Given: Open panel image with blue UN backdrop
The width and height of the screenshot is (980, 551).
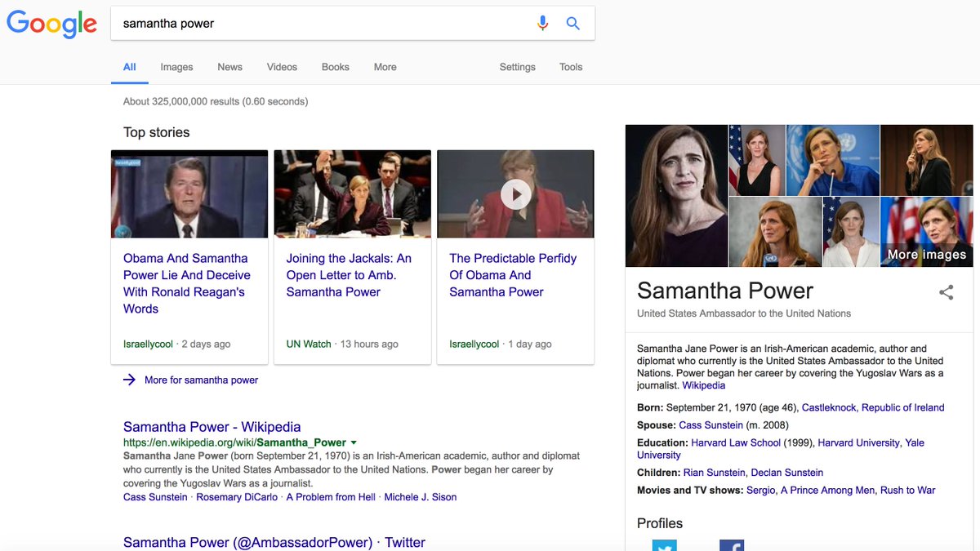Looking at the screenshot, I should coord(833,160).
